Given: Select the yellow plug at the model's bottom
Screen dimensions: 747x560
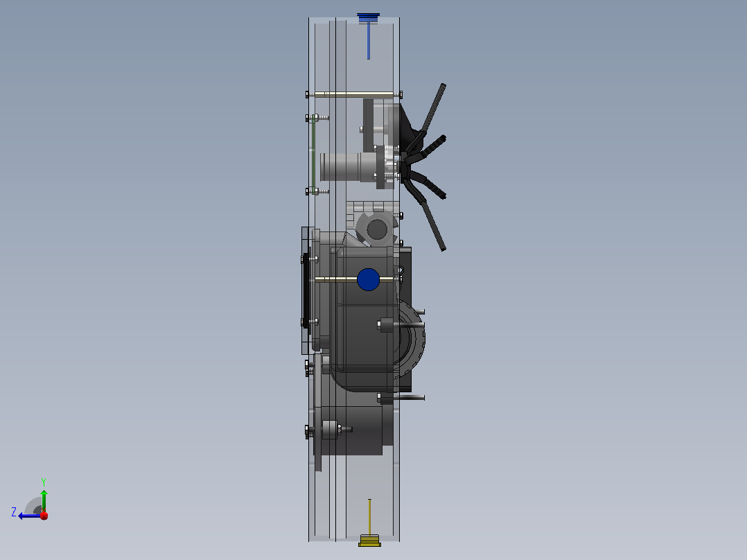Looking at the screenshot, I should pyautogui.click(x=370, y=541).
